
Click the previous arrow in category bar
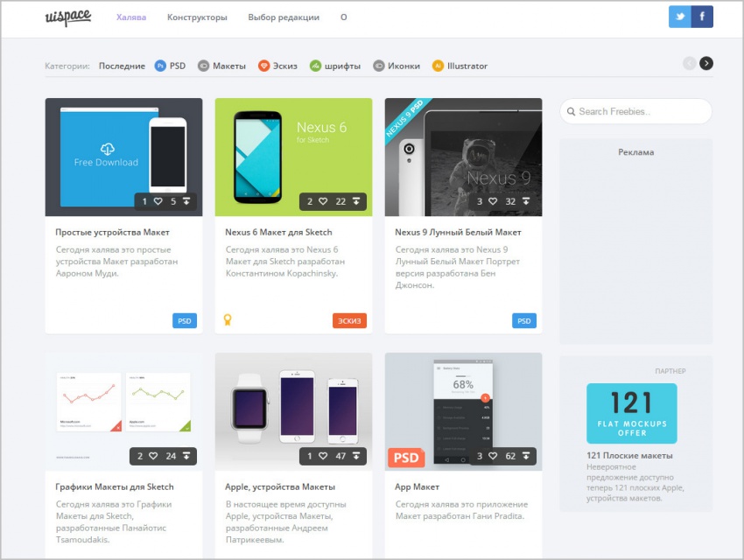click(689, 63)
